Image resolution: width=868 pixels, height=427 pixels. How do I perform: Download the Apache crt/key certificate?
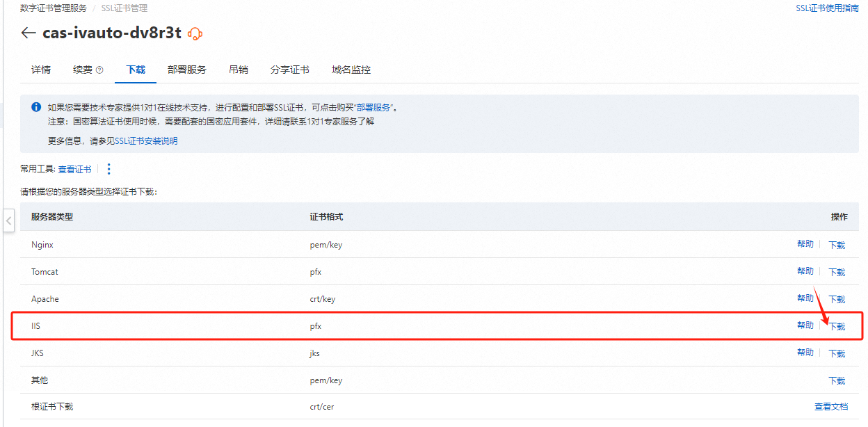837,299
